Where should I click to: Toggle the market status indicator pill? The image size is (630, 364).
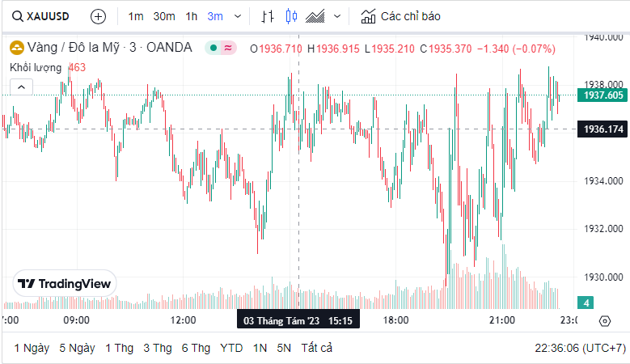[x=220, y=48]
